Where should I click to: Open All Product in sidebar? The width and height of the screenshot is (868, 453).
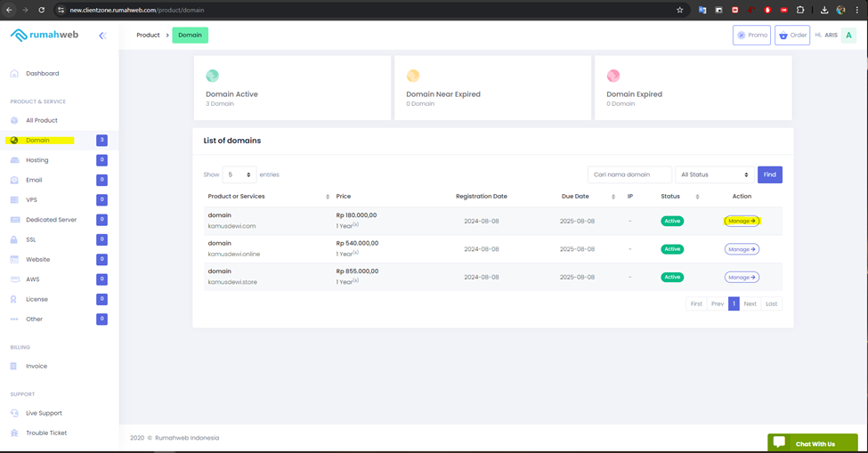coord(42,120)
